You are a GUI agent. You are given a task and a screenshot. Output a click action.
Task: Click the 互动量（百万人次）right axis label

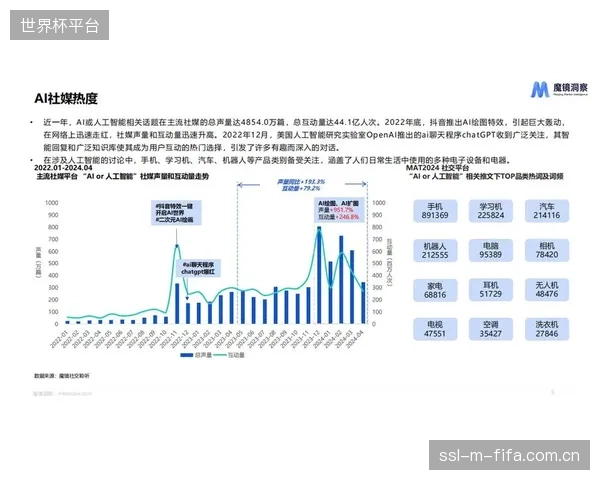click(x=390, y=262)
